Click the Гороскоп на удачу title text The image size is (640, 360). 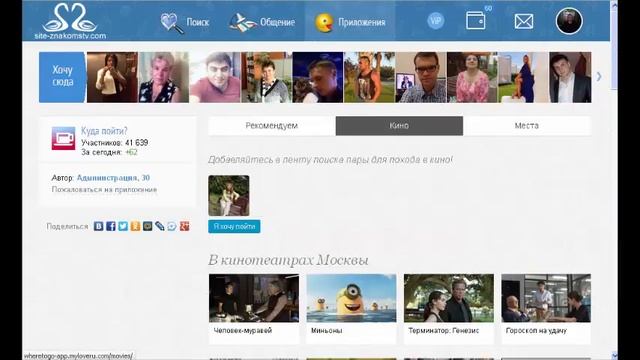pos(536,331)
